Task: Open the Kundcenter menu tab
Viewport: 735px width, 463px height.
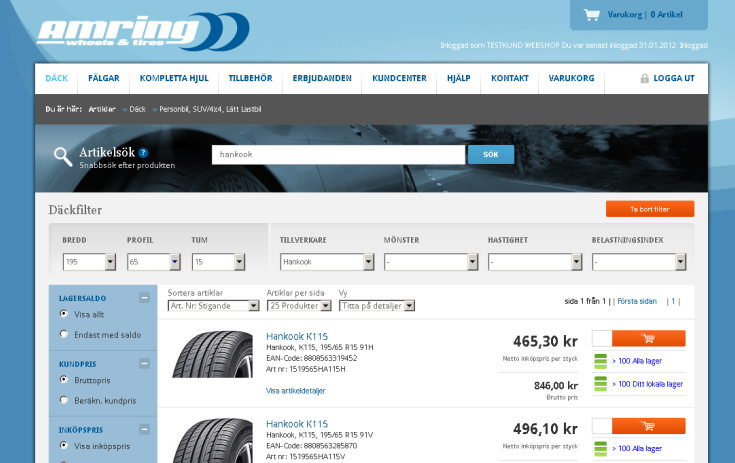Action: point(399,78)
